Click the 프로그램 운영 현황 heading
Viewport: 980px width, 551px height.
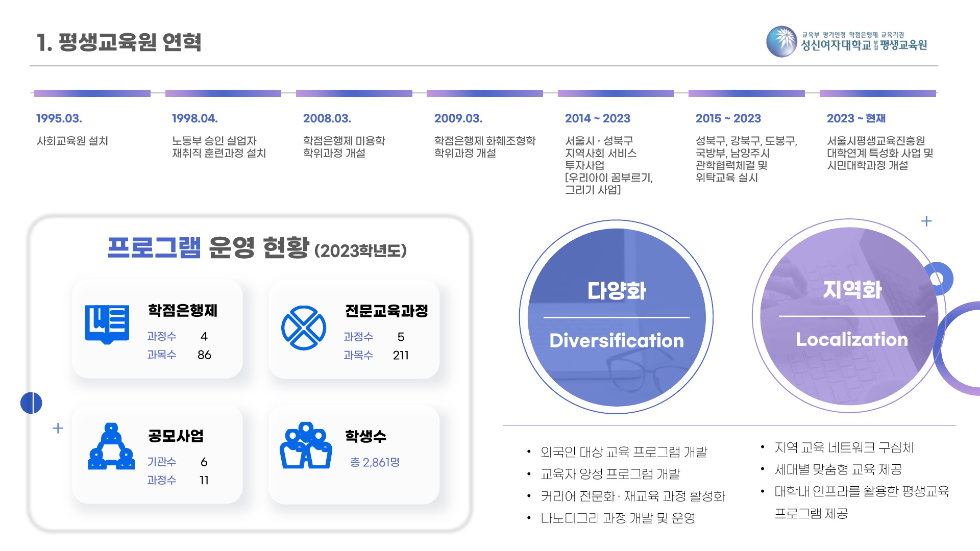257,248
